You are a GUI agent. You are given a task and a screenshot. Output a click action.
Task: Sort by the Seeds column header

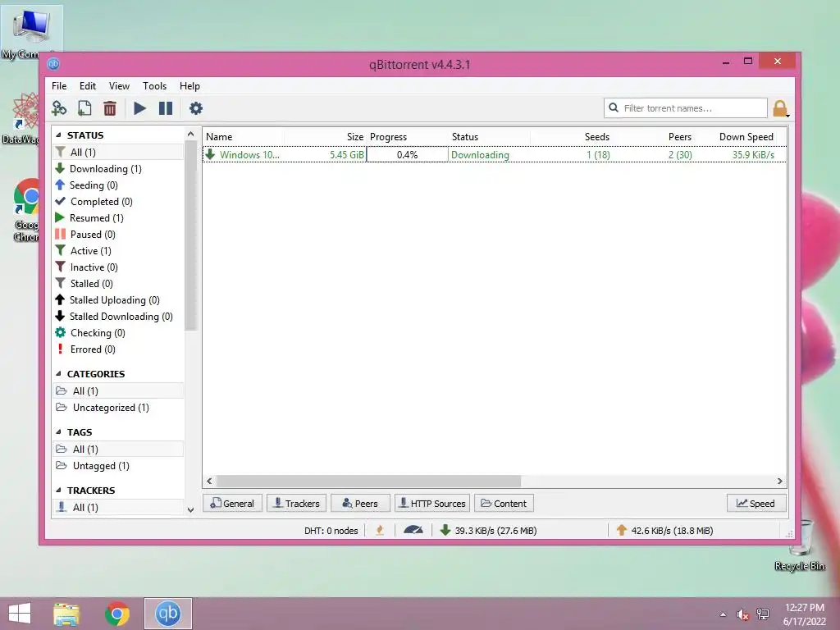pos(571,137)
